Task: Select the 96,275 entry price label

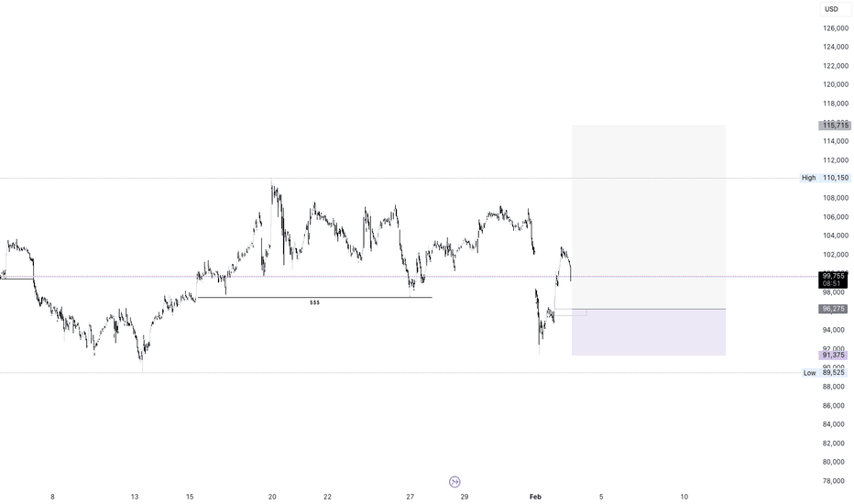Action: click(x=833, y=309)
